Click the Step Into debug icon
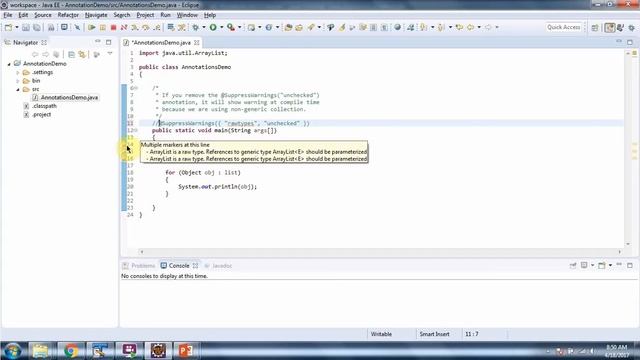Screen dimensions: 640x360 135,27
